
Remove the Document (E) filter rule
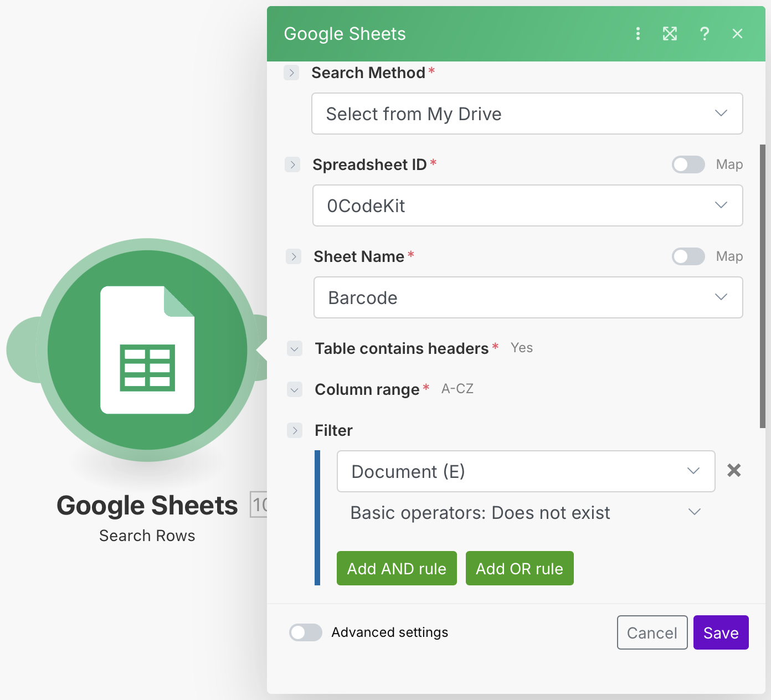pos(734,471)
